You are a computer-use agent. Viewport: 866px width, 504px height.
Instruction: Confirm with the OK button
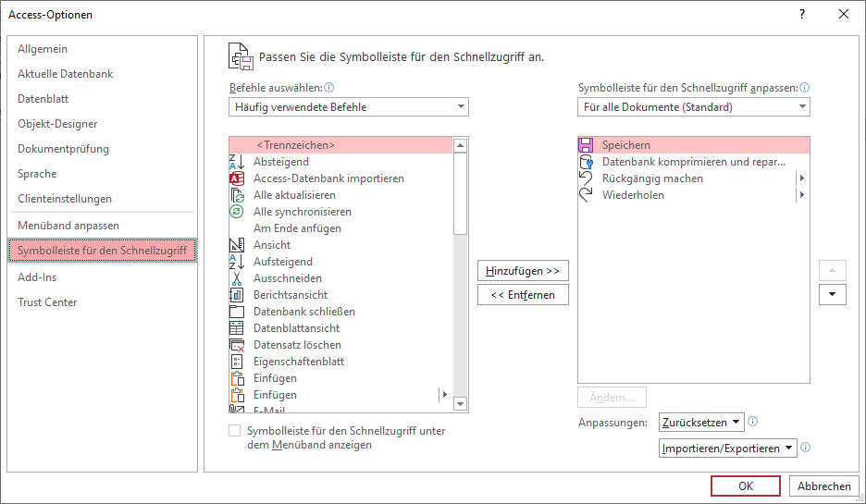click(746, 486)
